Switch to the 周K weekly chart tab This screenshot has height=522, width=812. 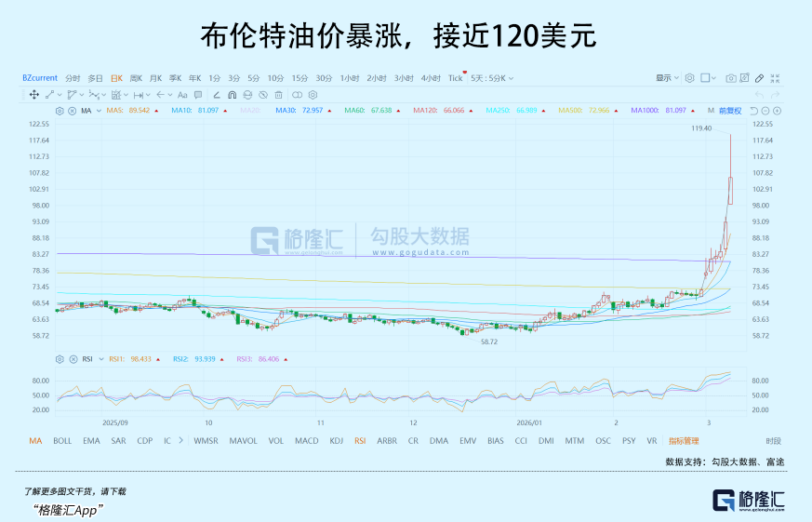click(x=136, y=78)
